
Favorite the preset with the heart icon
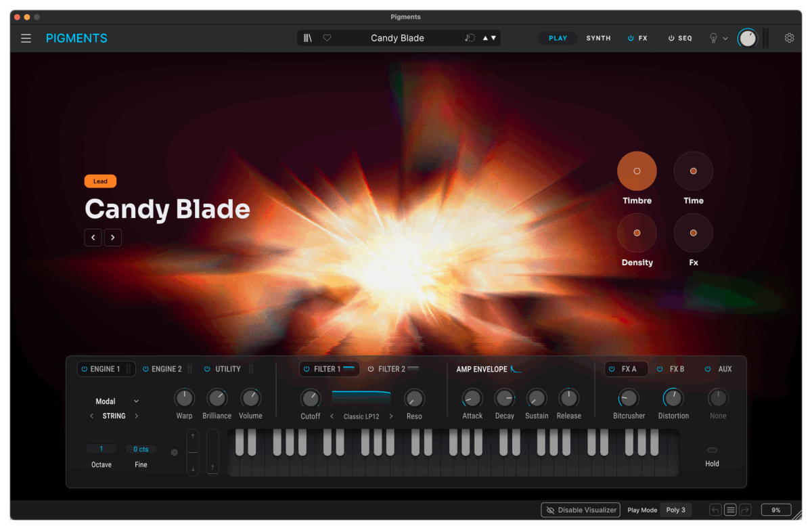pyautogui.click(x=327, y=38)
